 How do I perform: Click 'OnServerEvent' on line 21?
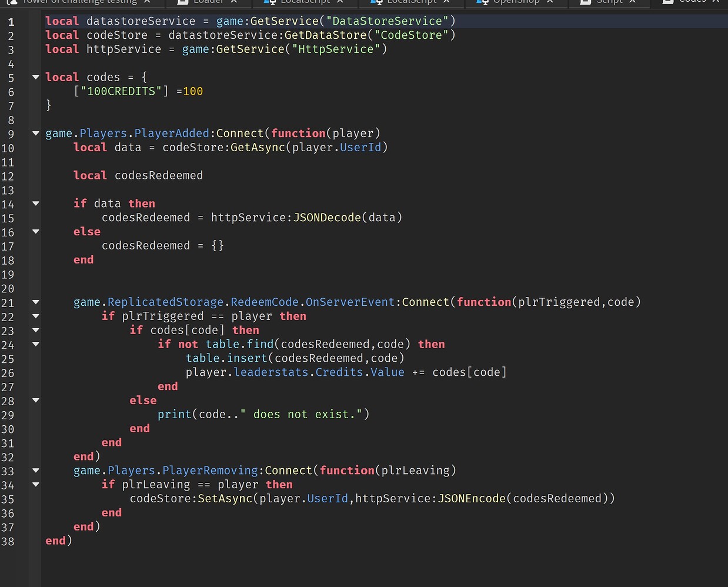350,302
